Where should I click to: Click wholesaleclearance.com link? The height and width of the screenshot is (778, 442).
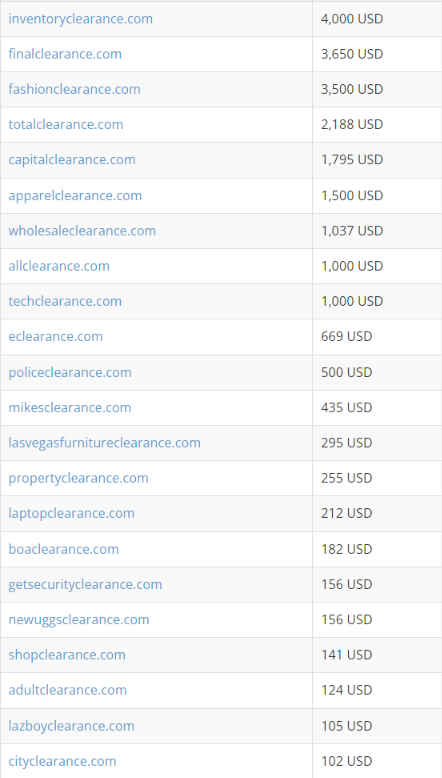[82, 231]
